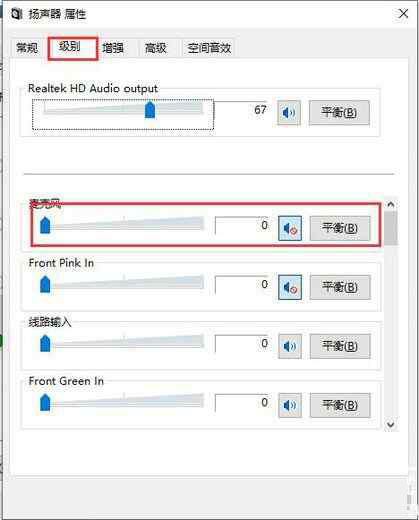Image resolution: width=419 pixels, height=520 pixels.
Task: Click the down arrow of the levels scrollbar
Action: (391, 424)
